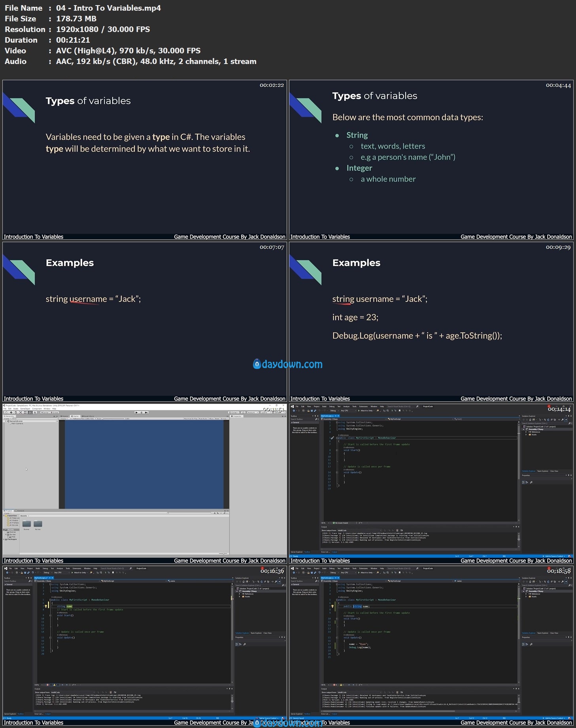Toggle Unity's Center pivot button

tap(45, 412)
